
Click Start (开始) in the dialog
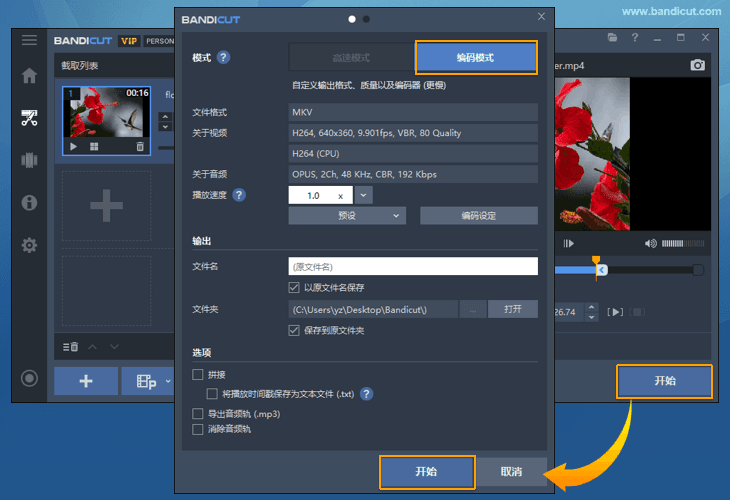click(x=427, y=472)
